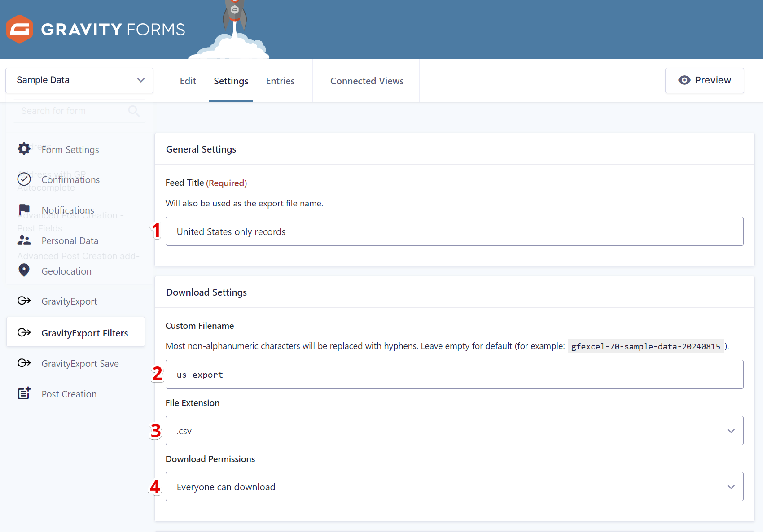Click the GravityExport Filters arrow icon

pos(24,332)
